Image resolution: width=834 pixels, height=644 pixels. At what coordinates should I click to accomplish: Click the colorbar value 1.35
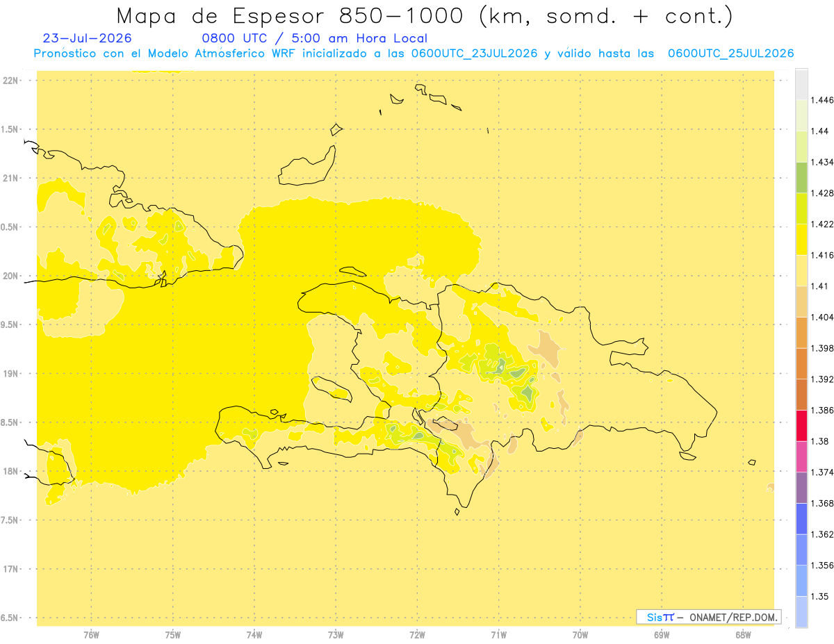click(820, 596)
